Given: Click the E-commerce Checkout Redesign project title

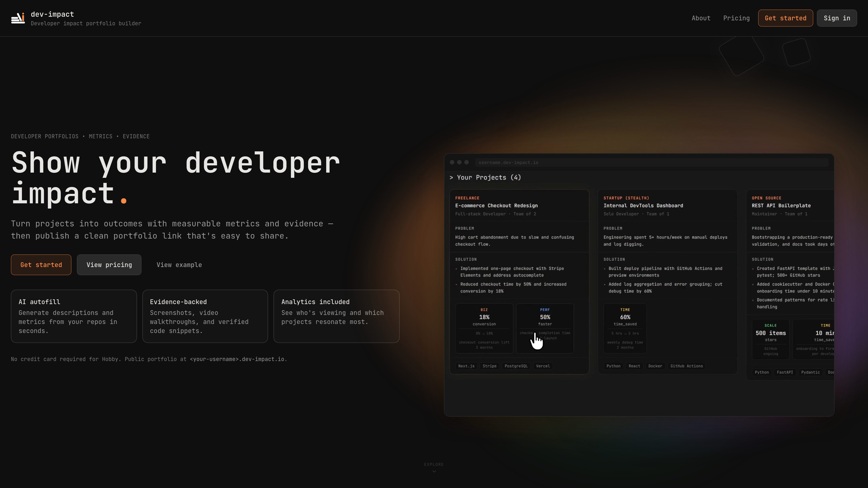Looking at the screenshot, I should pyautogui.click(x=496, y=205).
